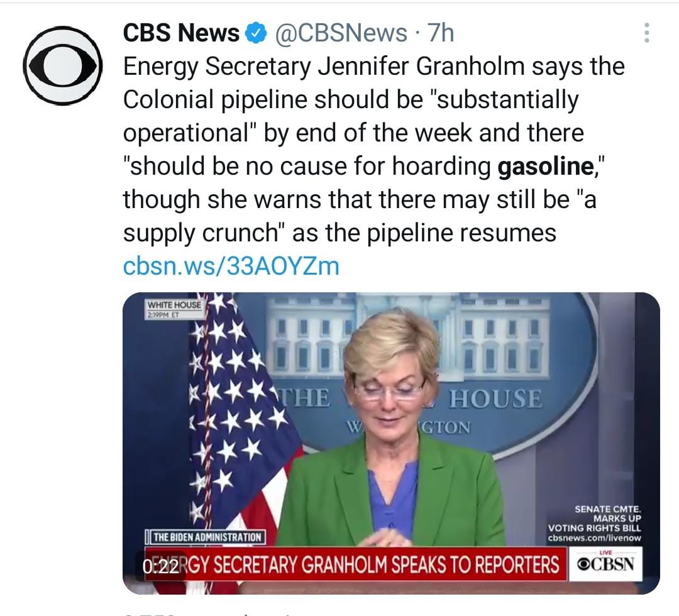
Task: Click the 7h tweet timestamp
Action: [x=440, y=34]
